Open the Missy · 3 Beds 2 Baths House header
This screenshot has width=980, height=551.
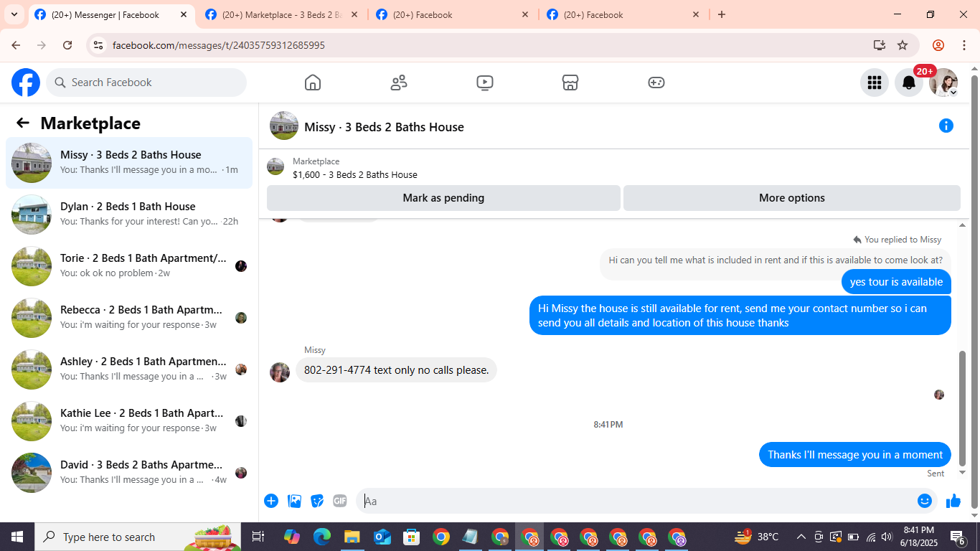tap(384, 127)
